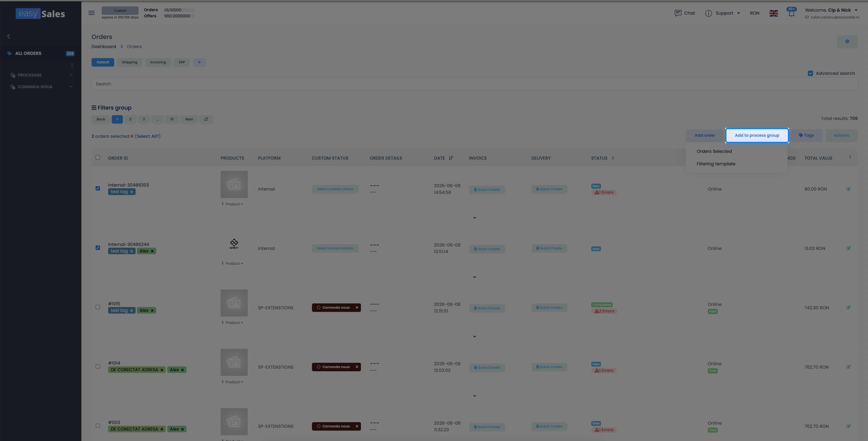This screenshot has height=441, width=868.
Task: Open table column options dots
Action: [850, 157]
